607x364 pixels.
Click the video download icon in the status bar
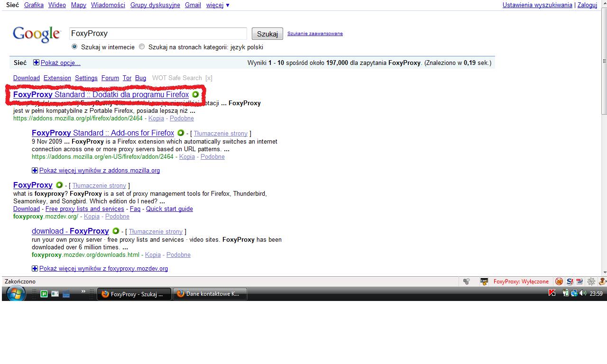pos(484,282)
